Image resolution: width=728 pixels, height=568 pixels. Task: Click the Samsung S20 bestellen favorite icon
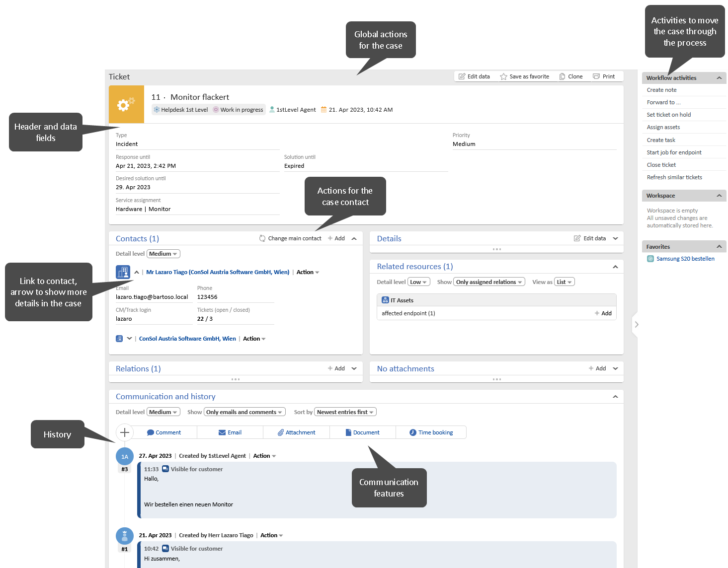[650, 259]
